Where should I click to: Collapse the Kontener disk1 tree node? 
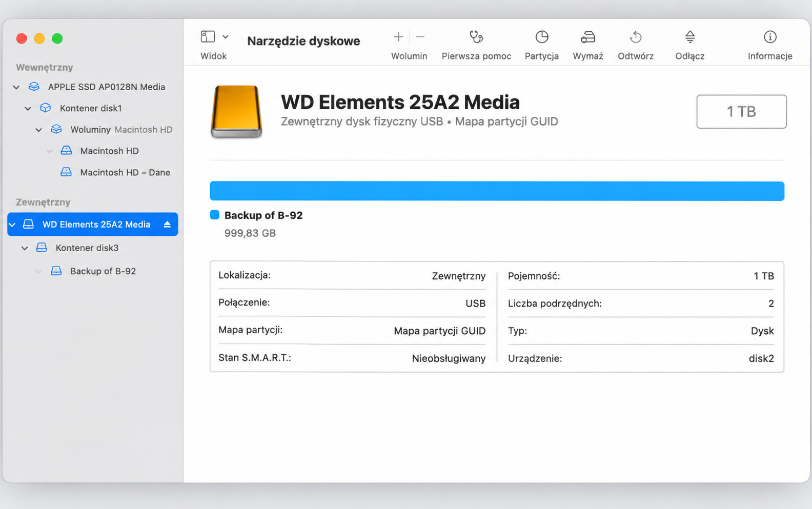point(28,109)
